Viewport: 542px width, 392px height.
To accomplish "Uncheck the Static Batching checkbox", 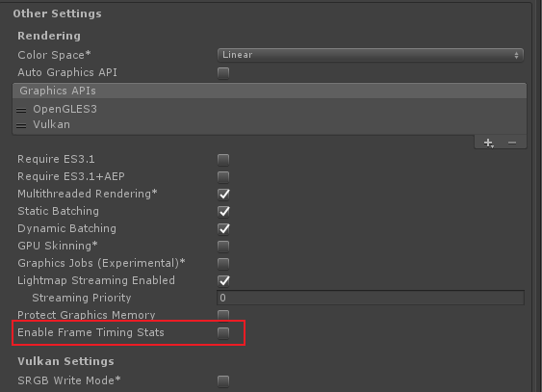I will 223,212.
